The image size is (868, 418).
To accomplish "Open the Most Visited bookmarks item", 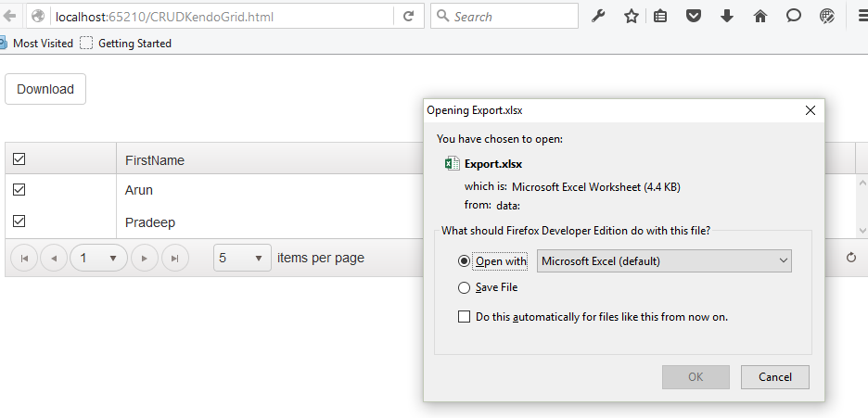I will pyautogui.click(x=42, y=43).
